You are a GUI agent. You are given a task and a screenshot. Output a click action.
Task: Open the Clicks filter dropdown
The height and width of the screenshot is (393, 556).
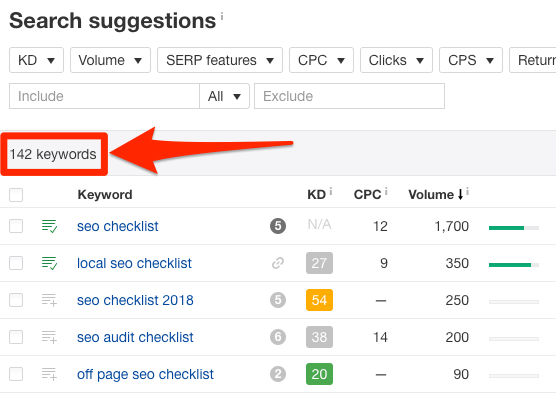point(396,60)
